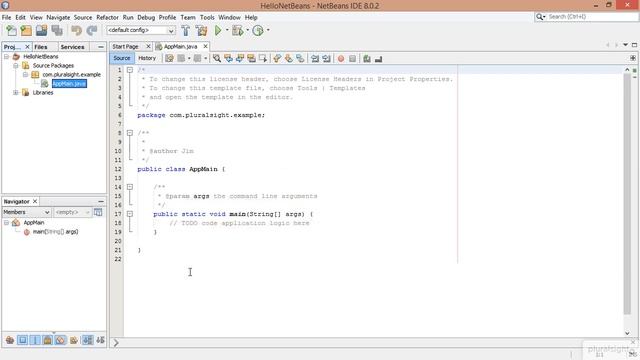Click the red Start Macro Recording icon
Screen dimensions: 640x360
[x=341, y=59]
